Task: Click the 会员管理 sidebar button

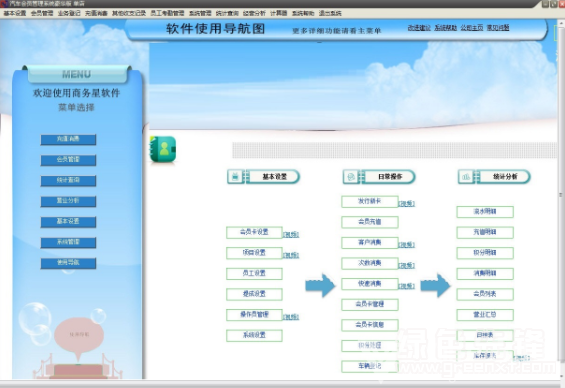Action: (x=68, y=160)
